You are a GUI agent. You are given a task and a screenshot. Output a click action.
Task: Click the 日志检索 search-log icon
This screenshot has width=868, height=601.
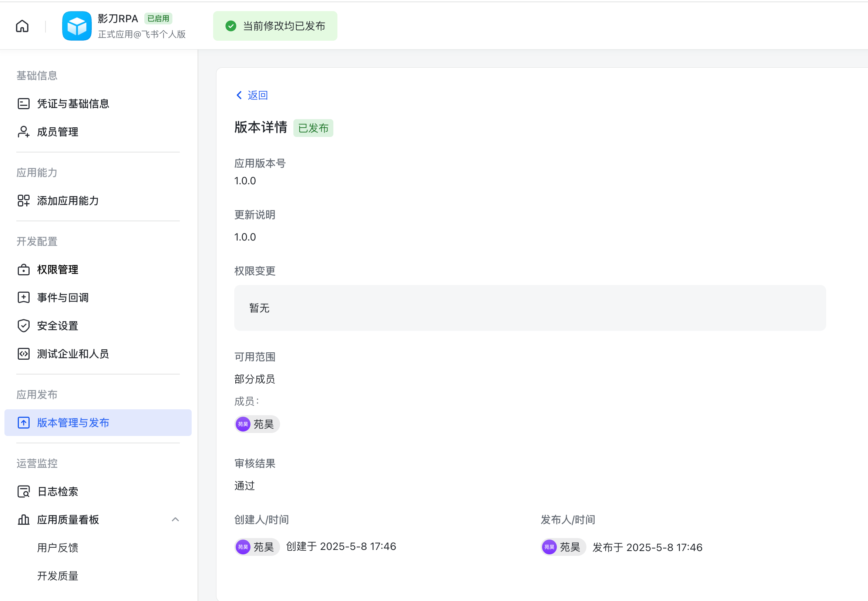click(x=23, y=491)
